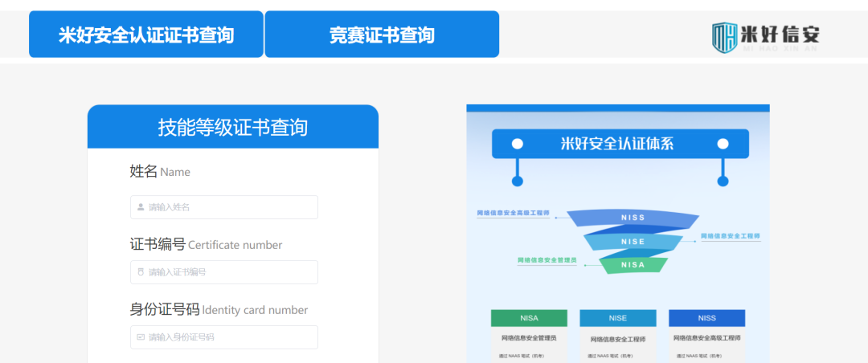This screenshot has height=363, width=868.
Task: Click the NISS funnel layer
Action: [633, 218]
